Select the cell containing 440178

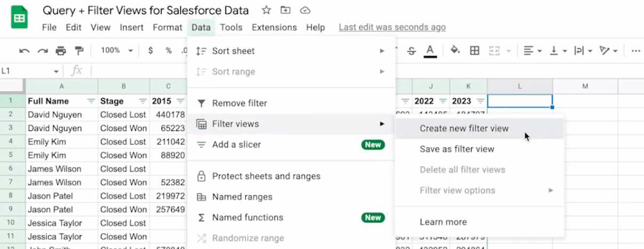pos(168,114)
